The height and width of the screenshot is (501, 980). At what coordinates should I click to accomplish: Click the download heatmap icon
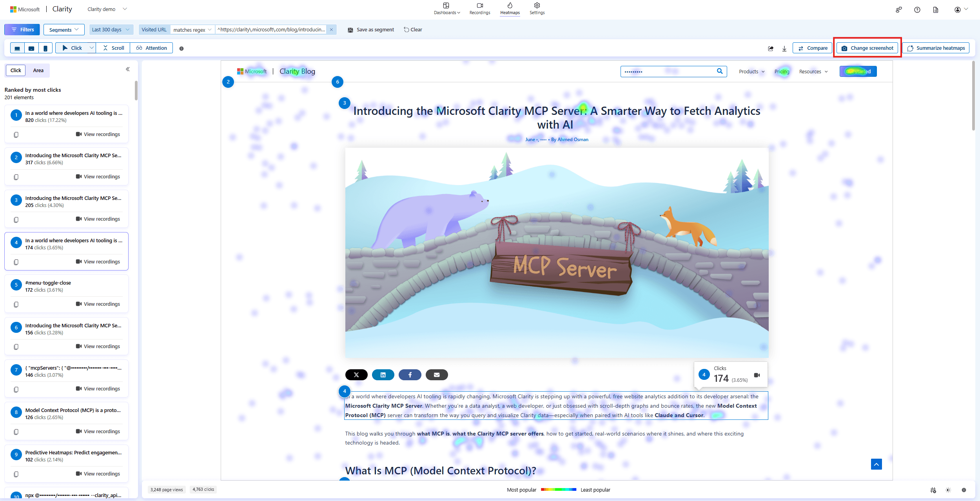point(784,48)
